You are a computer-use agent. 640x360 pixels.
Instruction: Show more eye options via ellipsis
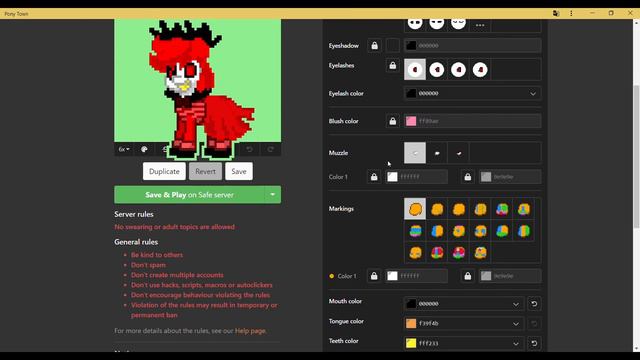coord(480,25)
